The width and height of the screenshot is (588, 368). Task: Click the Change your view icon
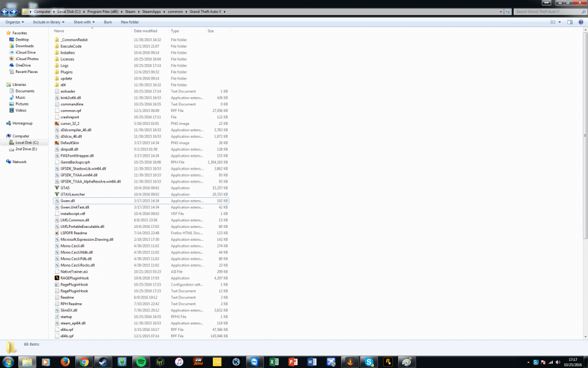(x=553, y=22)
